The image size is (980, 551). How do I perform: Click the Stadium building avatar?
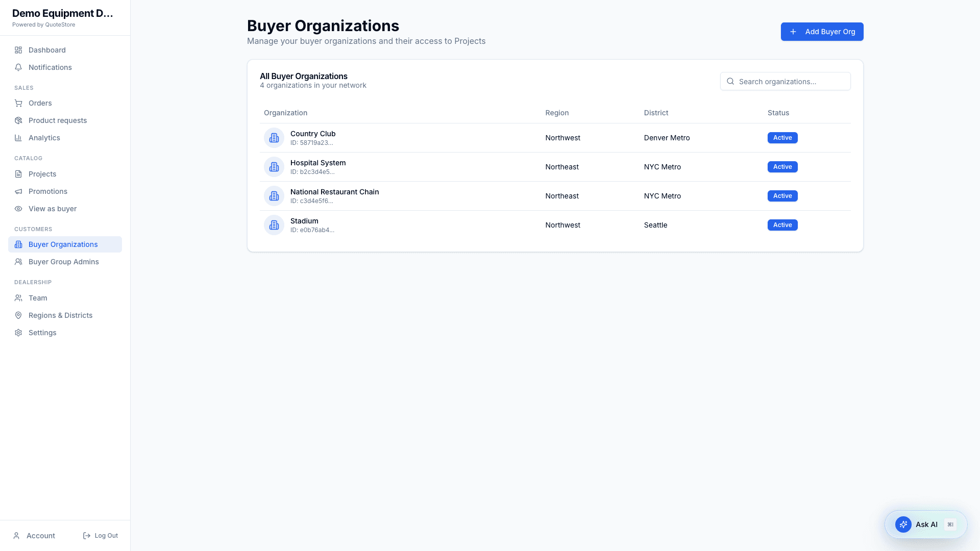(x=274, y=225)
